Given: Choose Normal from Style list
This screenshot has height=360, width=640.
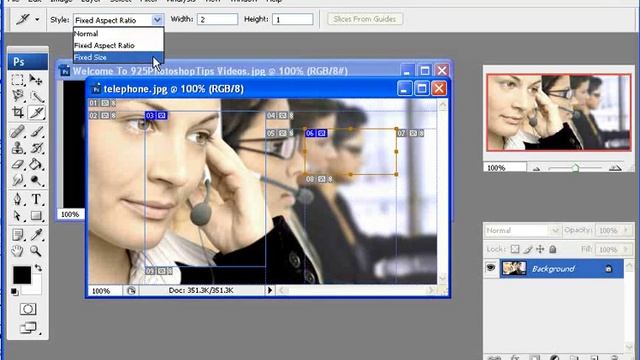Looking at the screenshot, I should (x=118, y=33).
